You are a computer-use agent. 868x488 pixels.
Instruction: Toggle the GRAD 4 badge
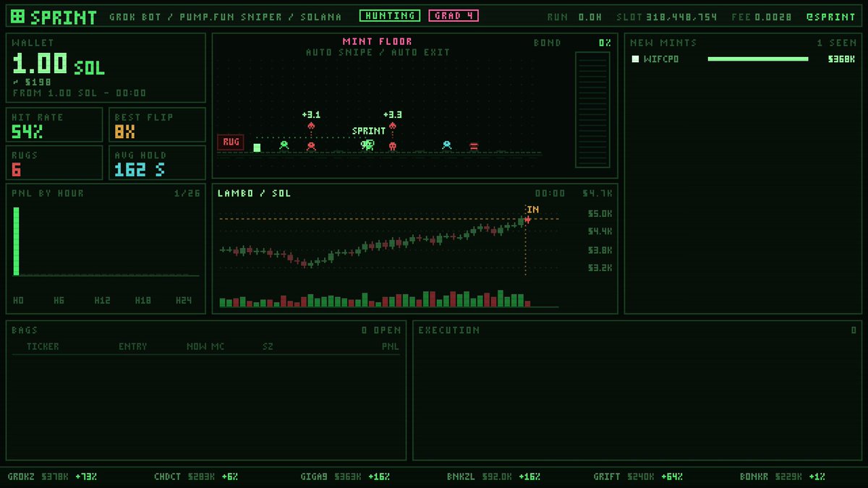point(453,16)
